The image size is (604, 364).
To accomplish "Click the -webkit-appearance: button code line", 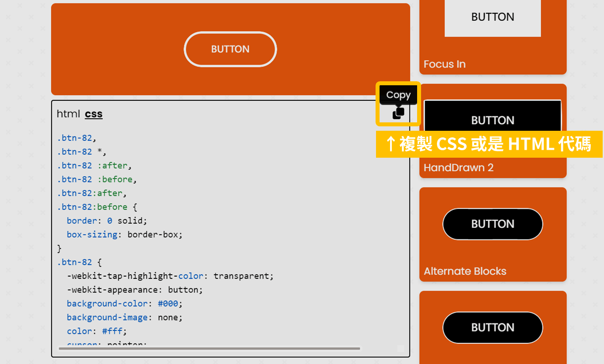I will point(135,290).
